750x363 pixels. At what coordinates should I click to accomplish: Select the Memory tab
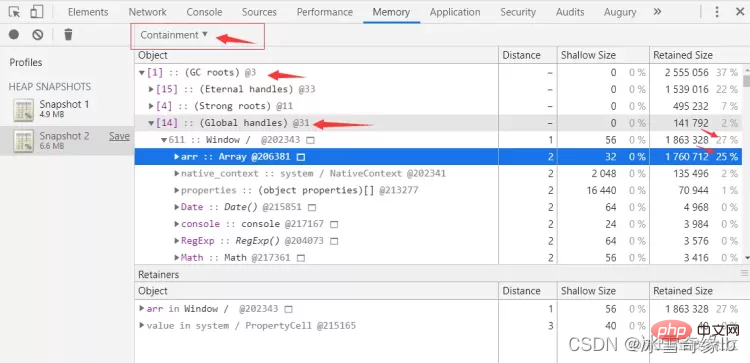[391, 12]
